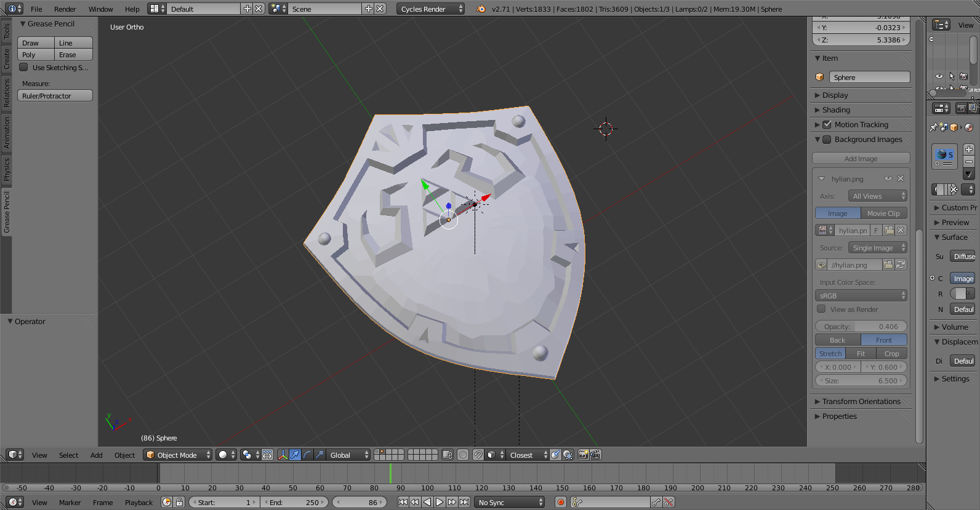The image size is (980, 510).
Task: Click the Poly grease pencil button
Action: [36, 54]
